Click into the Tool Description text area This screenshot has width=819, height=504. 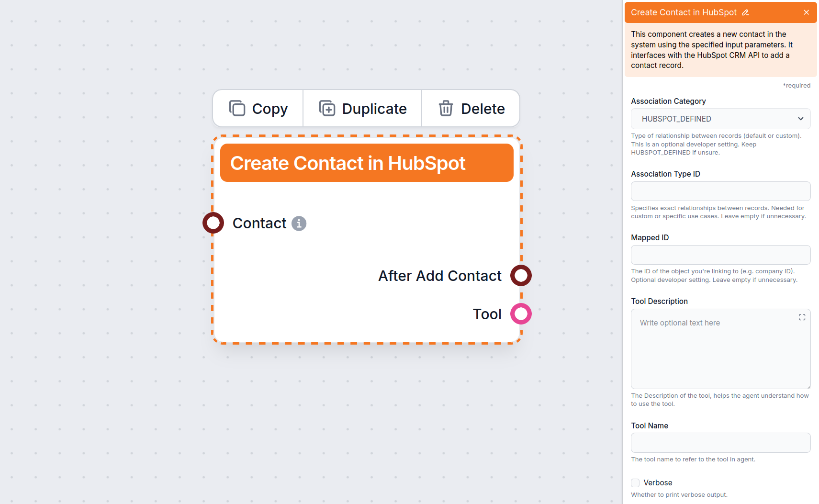pyautogui.click(x=720, y=349)
